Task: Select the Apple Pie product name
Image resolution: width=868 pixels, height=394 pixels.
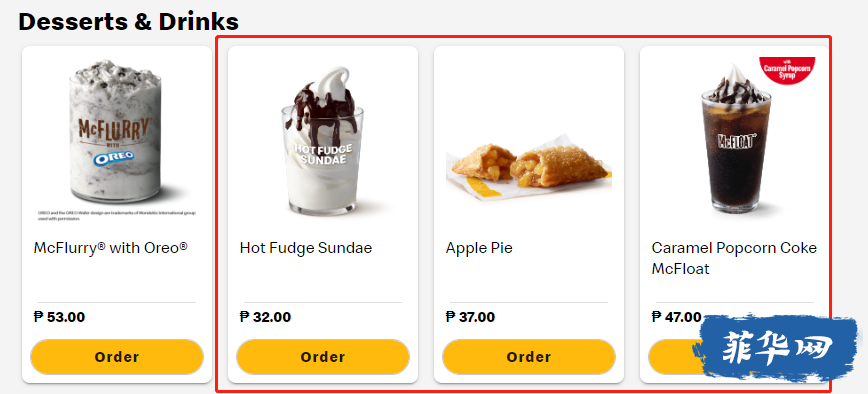Action: point(479,248)
